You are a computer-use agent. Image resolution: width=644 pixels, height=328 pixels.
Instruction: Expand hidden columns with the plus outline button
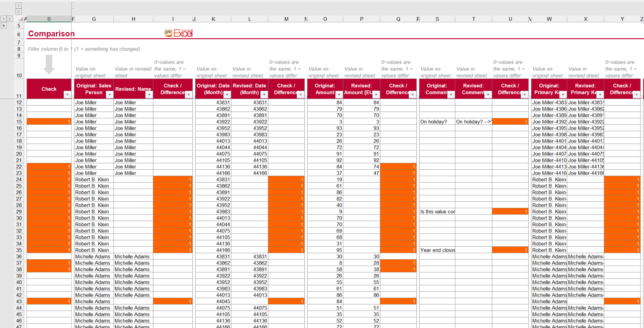[4, 25]
